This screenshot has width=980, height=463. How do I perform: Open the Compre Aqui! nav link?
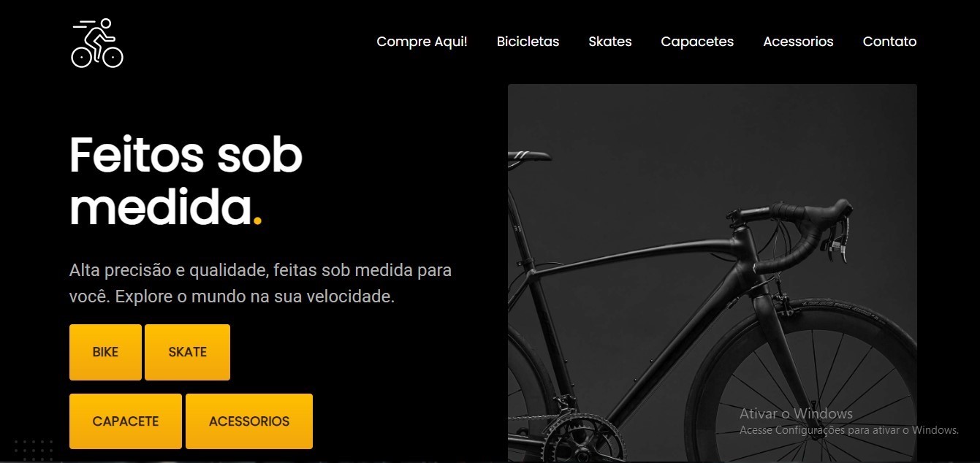pos(422,42)
